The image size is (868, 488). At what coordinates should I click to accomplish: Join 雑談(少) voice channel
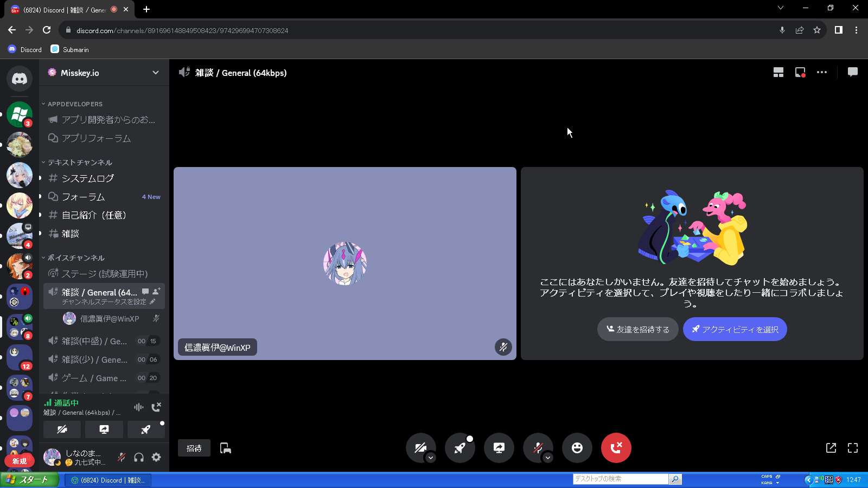104,359
